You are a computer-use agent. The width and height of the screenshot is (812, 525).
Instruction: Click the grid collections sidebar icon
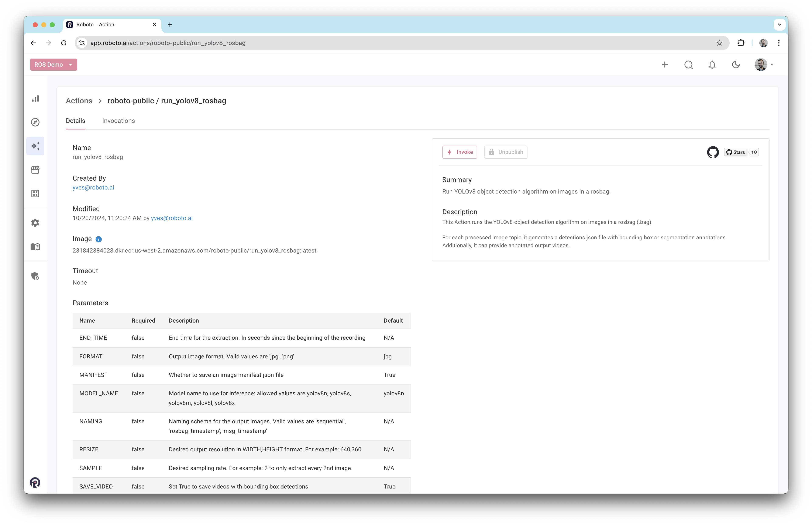35,194
